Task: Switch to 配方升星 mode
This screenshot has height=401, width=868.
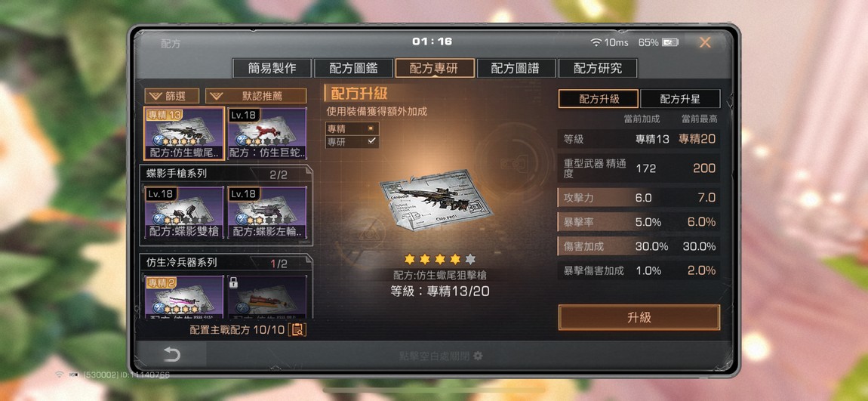Action: click(680, 99)
